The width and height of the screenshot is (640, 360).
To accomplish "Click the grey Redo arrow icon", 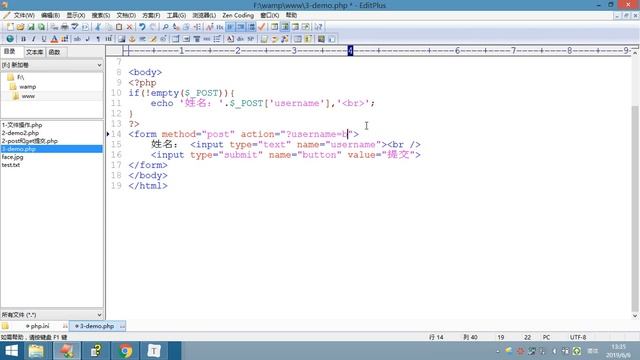I will pyautogui.click(x=153, y=27).
